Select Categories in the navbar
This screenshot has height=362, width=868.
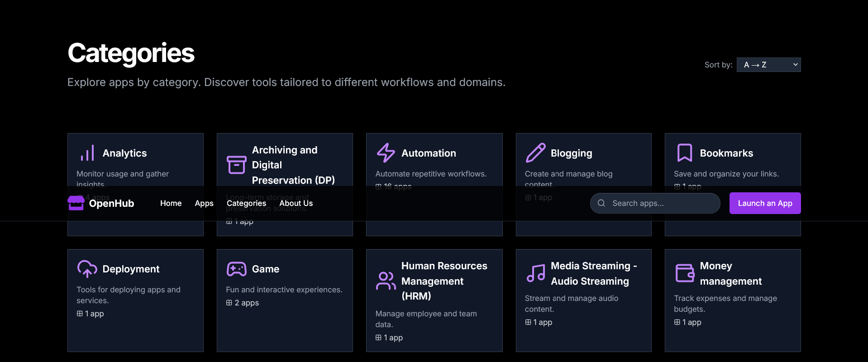[x=246, y=203]
